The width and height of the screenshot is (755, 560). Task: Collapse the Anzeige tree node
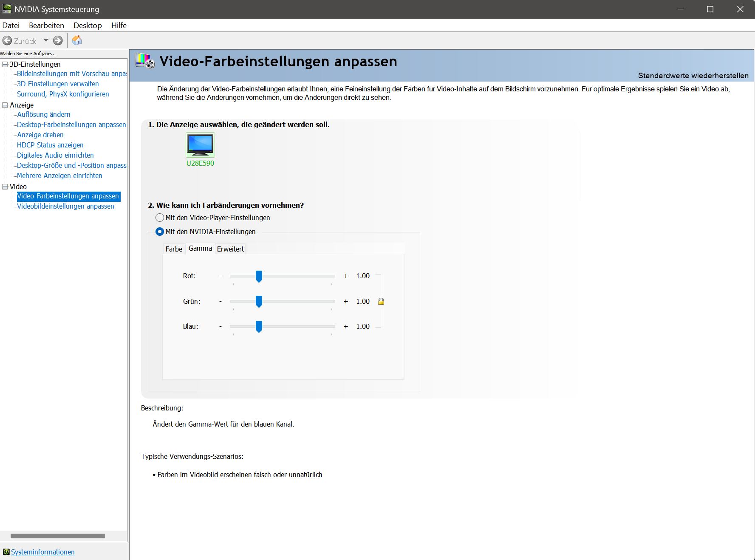pyautogui.click(x=5, y=105)
